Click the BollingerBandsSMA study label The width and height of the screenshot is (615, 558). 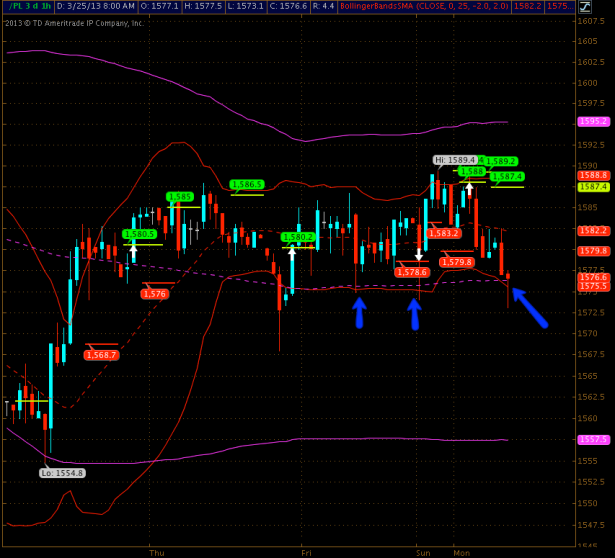click(424, 6)
